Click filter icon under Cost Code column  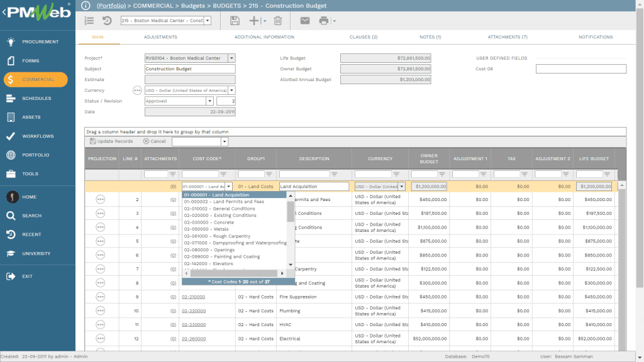click(x=223, y=174)
